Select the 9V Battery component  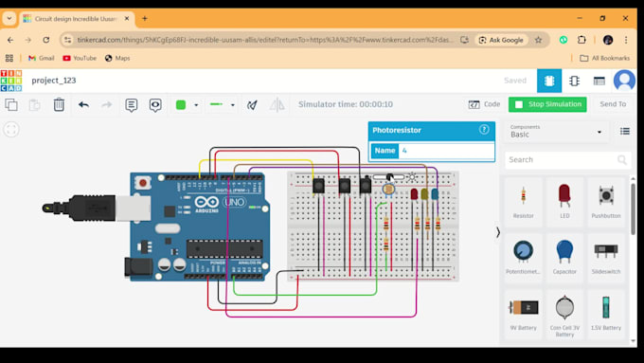[523, 314]
